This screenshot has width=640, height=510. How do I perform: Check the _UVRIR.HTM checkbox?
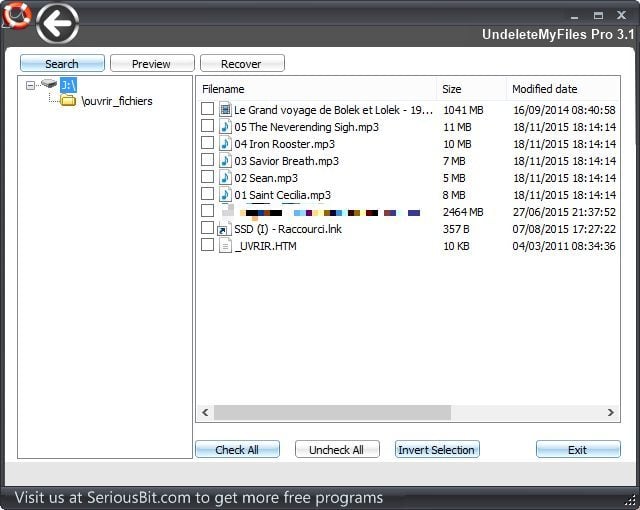pos(207,245)
